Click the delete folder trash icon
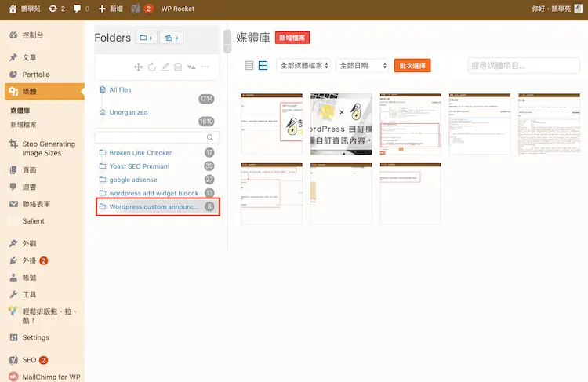588x382 pixels. point(178,67)
